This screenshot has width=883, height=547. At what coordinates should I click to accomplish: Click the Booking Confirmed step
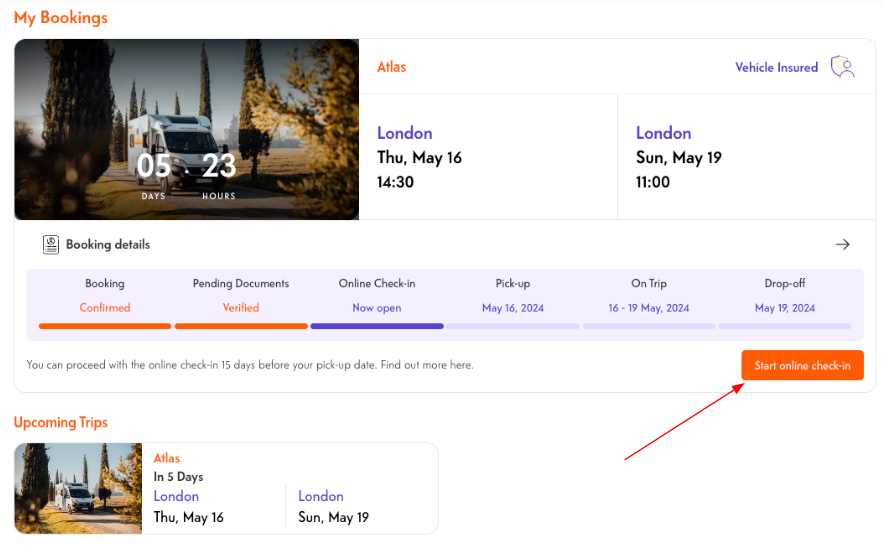(x=105, y=296)
